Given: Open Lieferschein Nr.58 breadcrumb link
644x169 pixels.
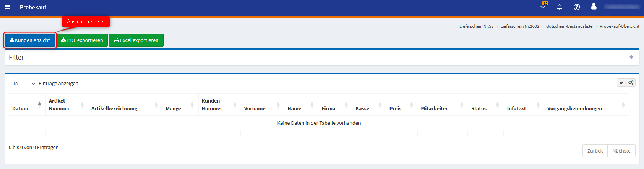Looking at the screenshot, I should [x=476, y=26].
